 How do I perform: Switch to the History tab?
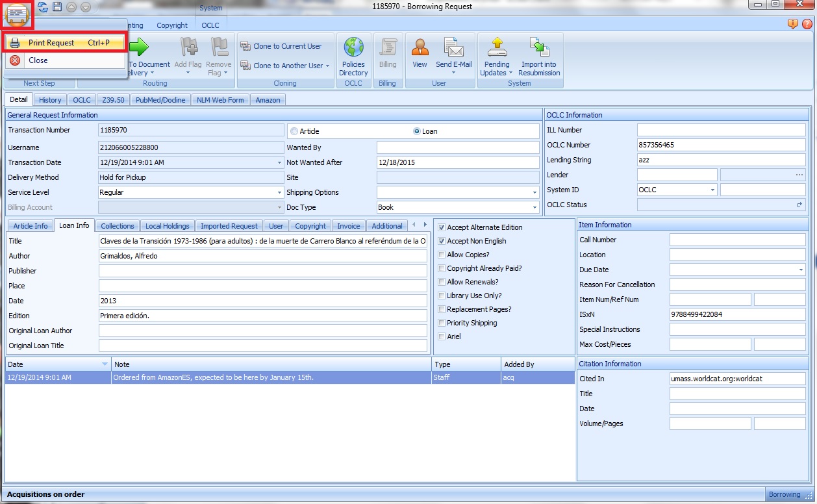point(50,100)
